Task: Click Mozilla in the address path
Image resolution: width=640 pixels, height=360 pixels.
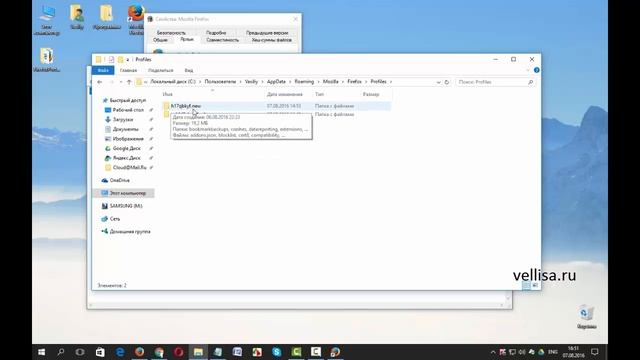Action: 331,82
